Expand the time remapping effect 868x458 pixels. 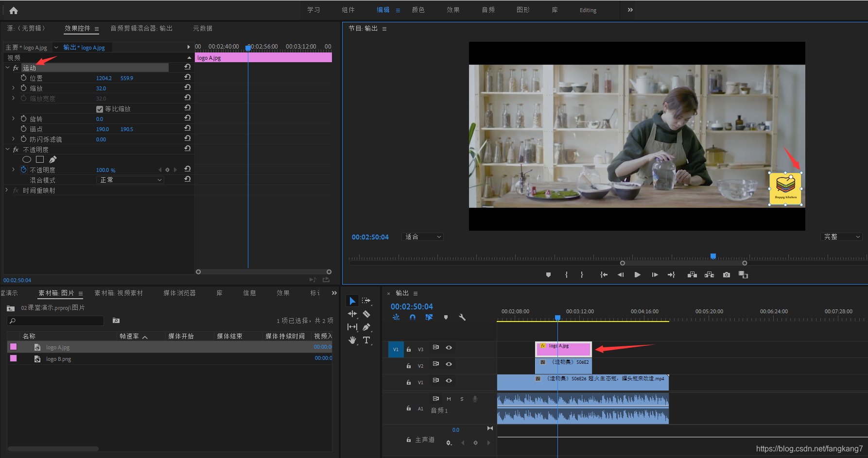(x=7, y=190)
